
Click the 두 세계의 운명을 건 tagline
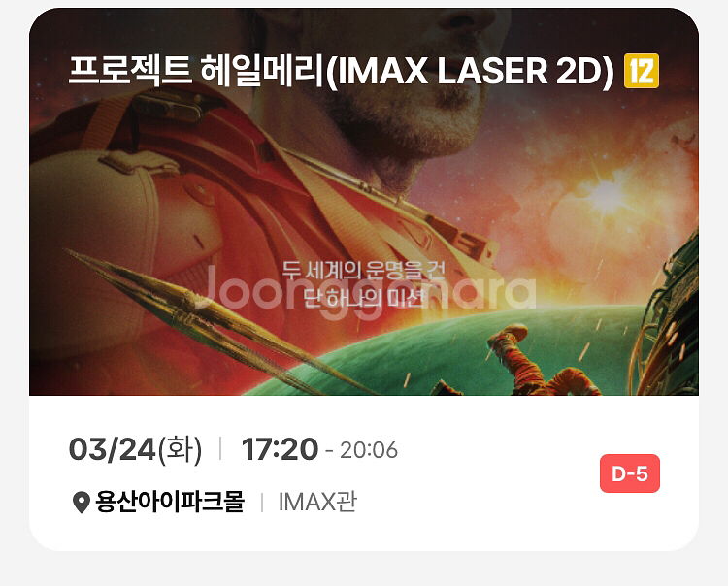tap(364, 270)
